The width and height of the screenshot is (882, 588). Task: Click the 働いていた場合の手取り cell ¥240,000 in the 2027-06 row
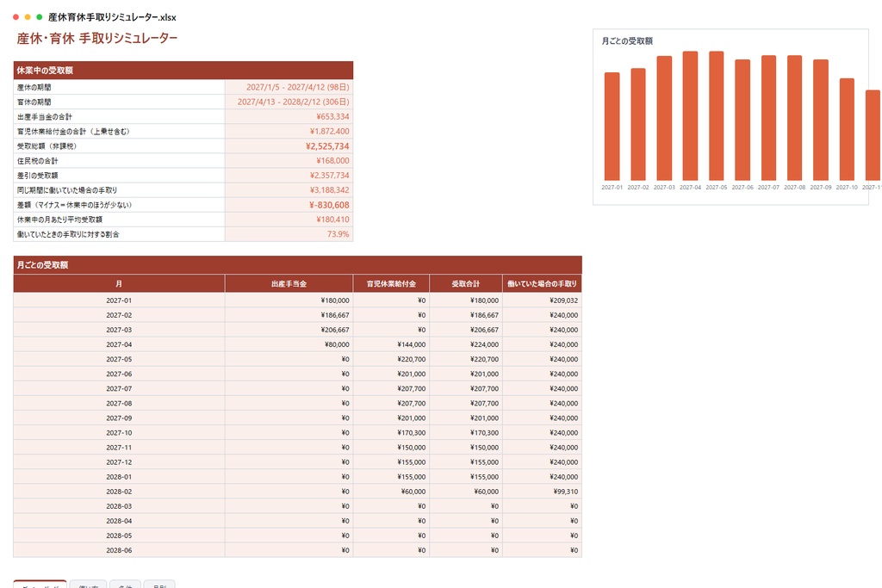(x=543, y=374)
